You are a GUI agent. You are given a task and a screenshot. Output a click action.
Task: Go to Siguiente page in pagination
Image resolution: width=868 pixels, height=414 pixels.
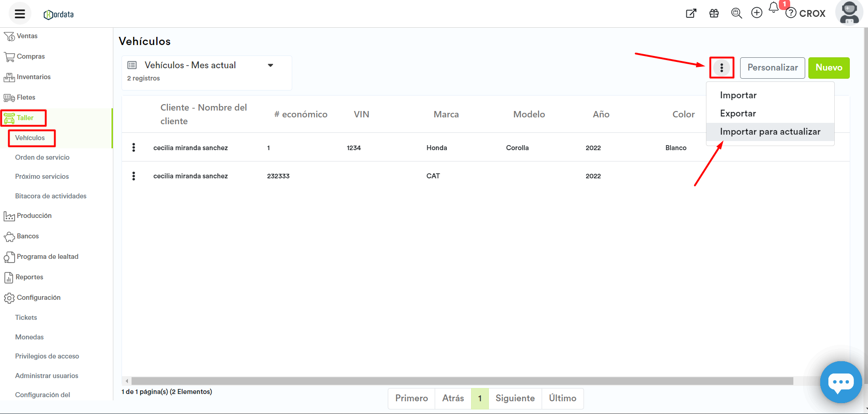coord(515,399)
